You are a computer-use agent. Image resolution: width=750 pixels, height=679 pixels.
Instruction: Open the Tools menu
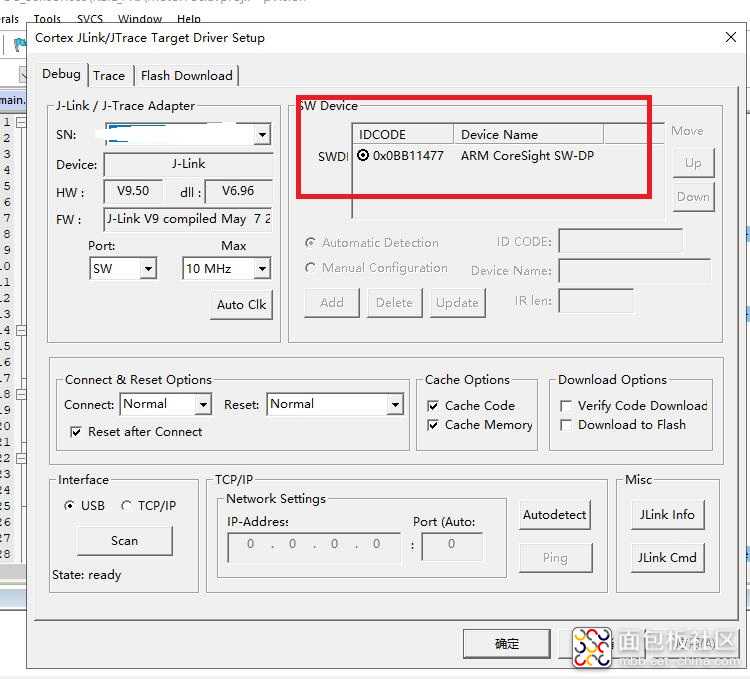[47, 19]
